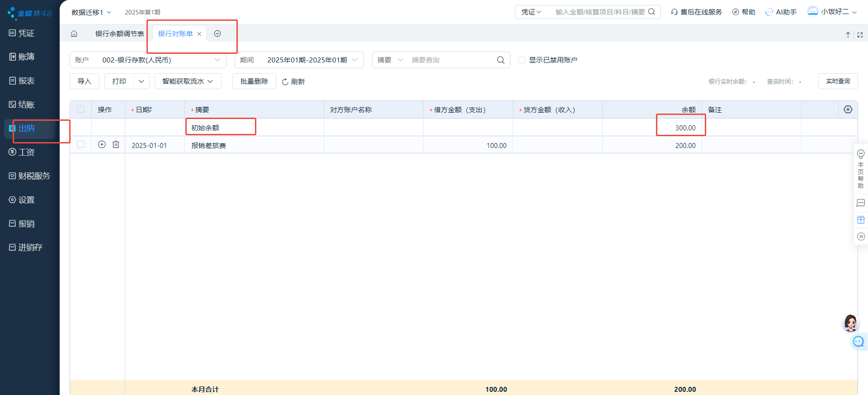Add a row with the plus icon
868x395 pixels.
click(x=102, y=145)
